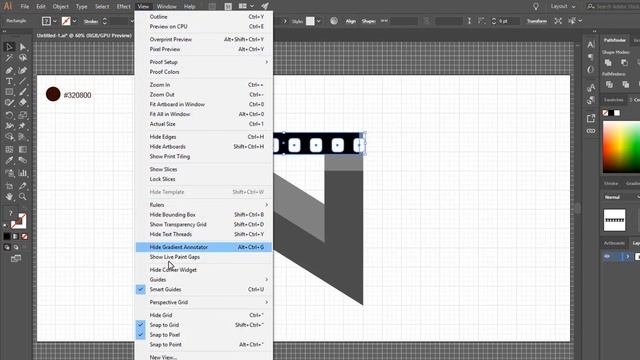640x360 pixels.
Task: Select the Artboard tool
Action: point(9,186)
